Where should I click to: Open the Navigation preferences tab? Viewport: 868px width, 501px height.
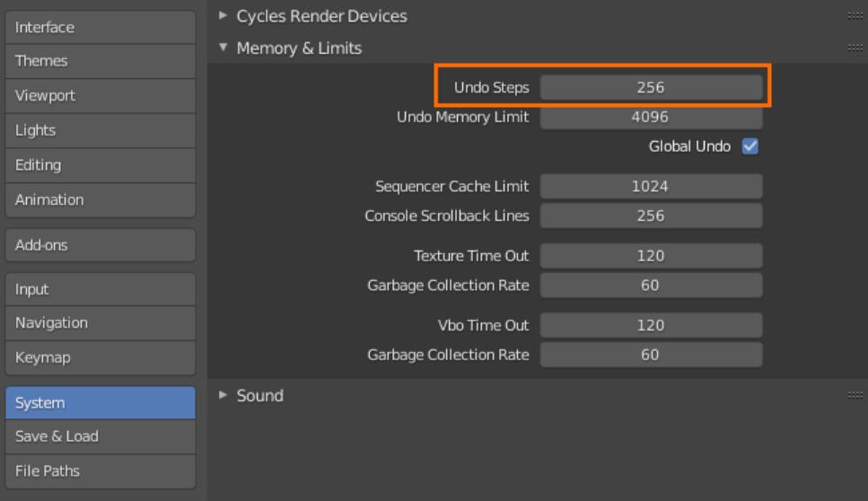pyautogui.click(x=101, y=323)
